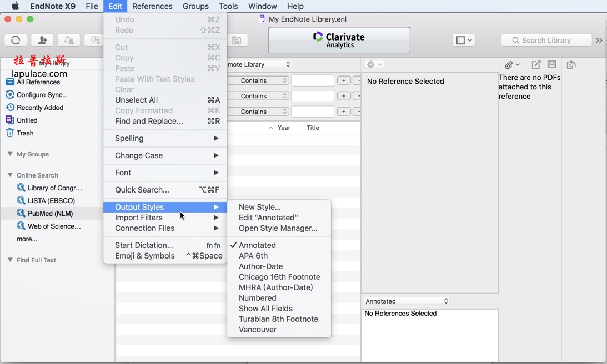Click the open PDF externally icon

pos(536,64)
